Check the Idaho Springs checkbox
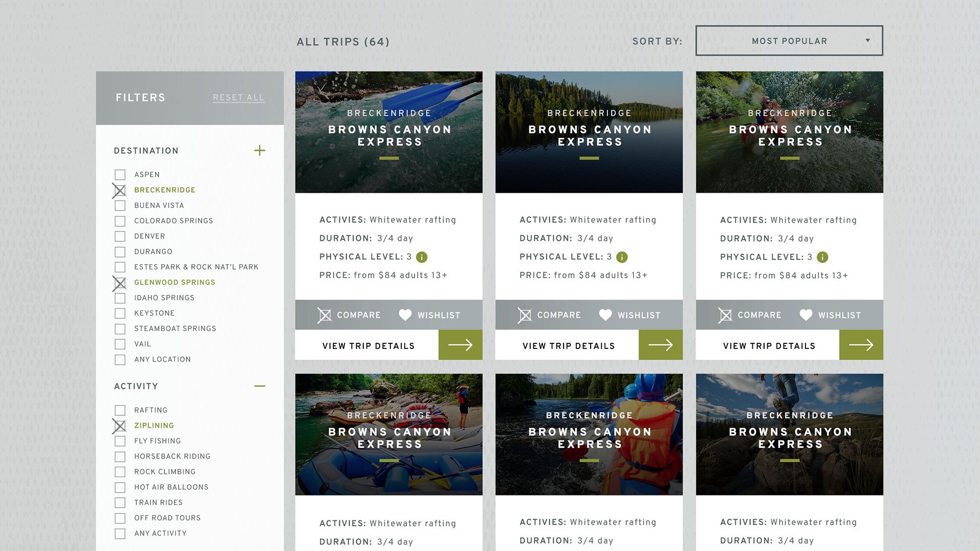Viewport: 980px width, 551px height. pos(120,298)
